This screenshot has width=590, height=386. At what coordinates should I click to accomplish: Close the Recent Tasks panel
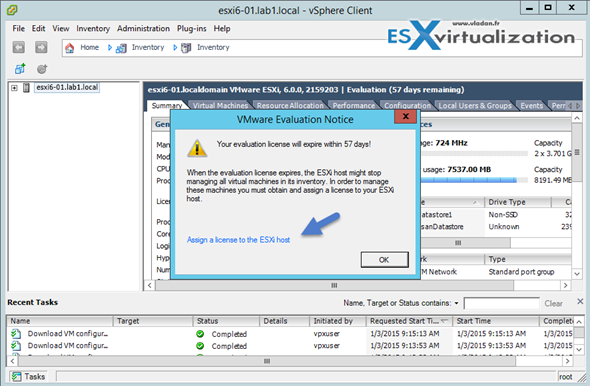coord(580,301)
